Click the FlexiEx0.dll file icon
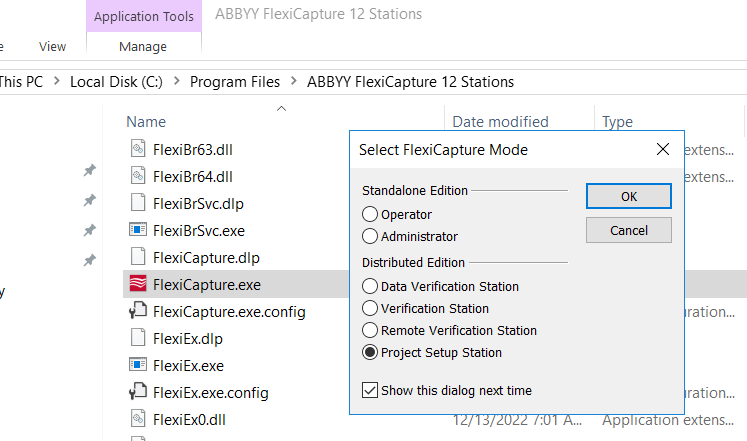The width and height of the screenshot is (747, 441). [138, 418]
